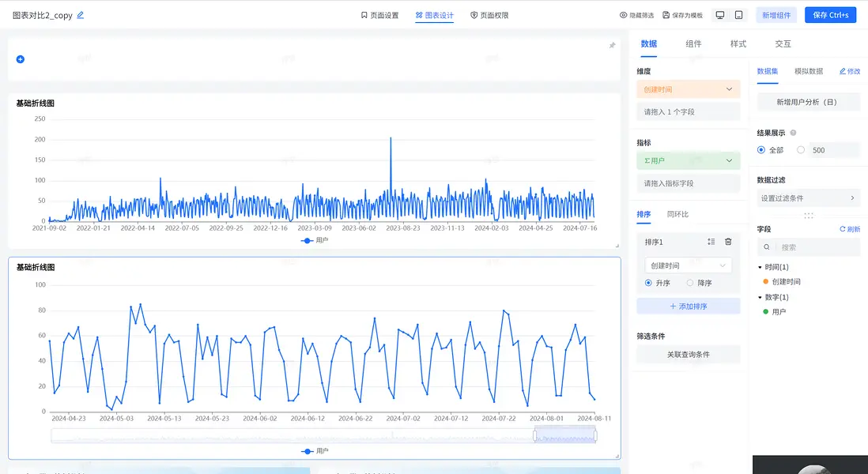This screenshot has width=868, height=474.
Task: Click the chart's time range zoom slider
Action: coord(564,435)
